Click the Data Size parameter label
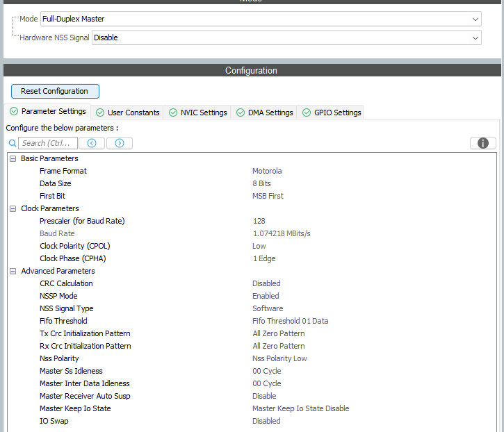504x432 pixels. tap(56, 184)
